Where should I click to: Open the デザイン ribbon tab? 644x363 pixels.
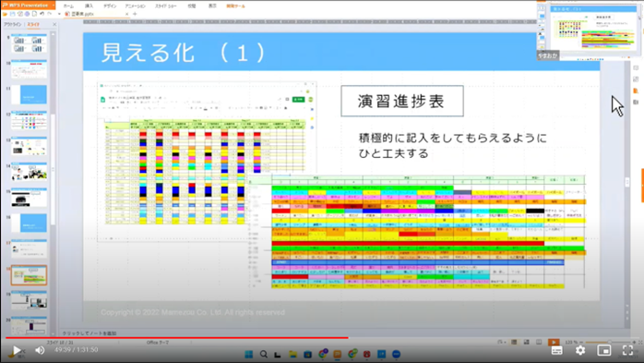(x=110, y=6)
